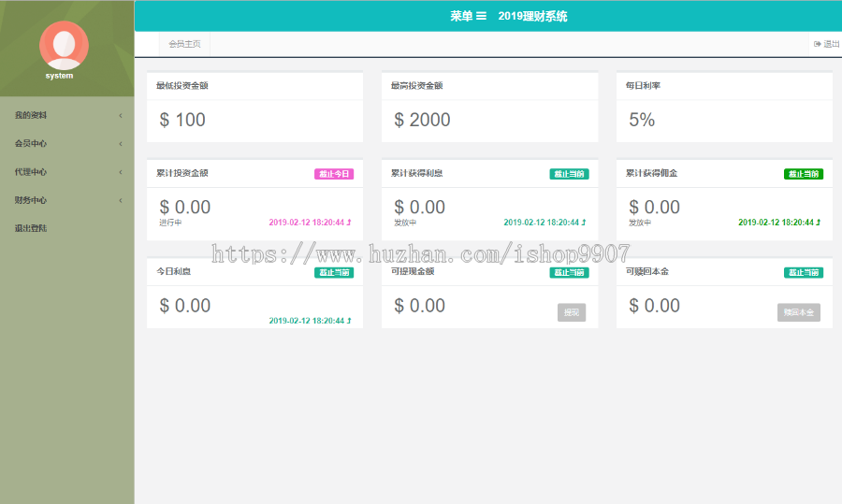Expand 会员中心 sidebar chevron
Screen dimensions: 842x504
point(121,144)
